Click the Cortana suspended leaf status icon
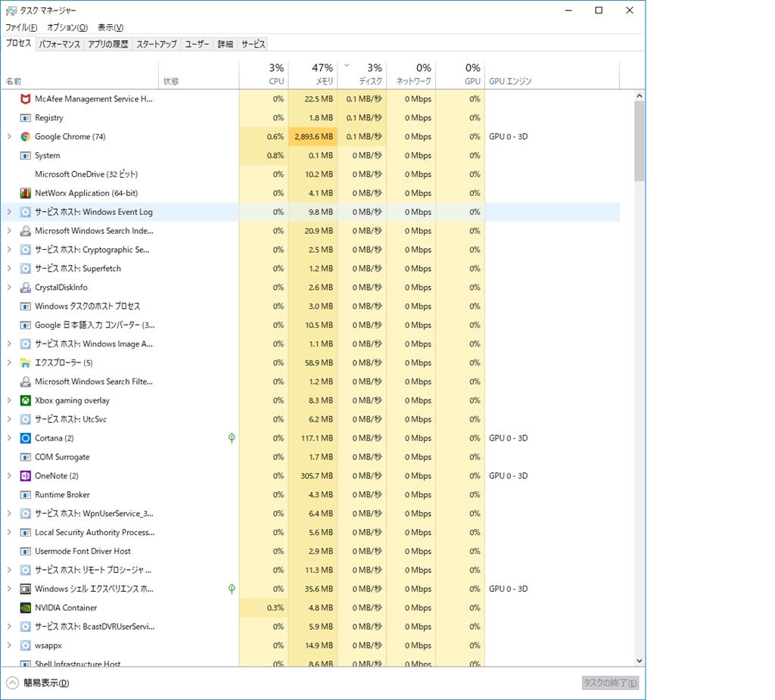 coord(232,438)
